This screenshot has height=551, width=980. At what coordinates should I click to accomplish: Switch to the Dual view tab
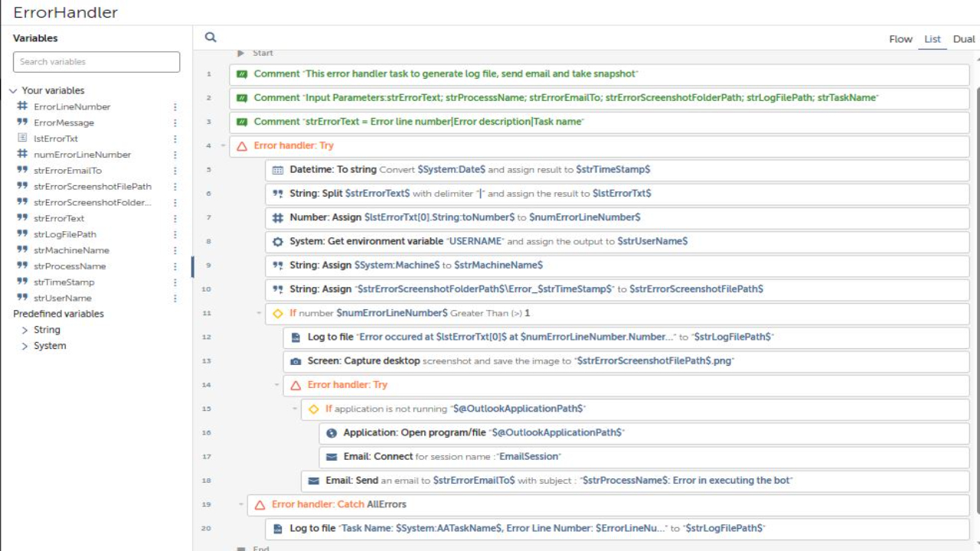tap(964, 39)
